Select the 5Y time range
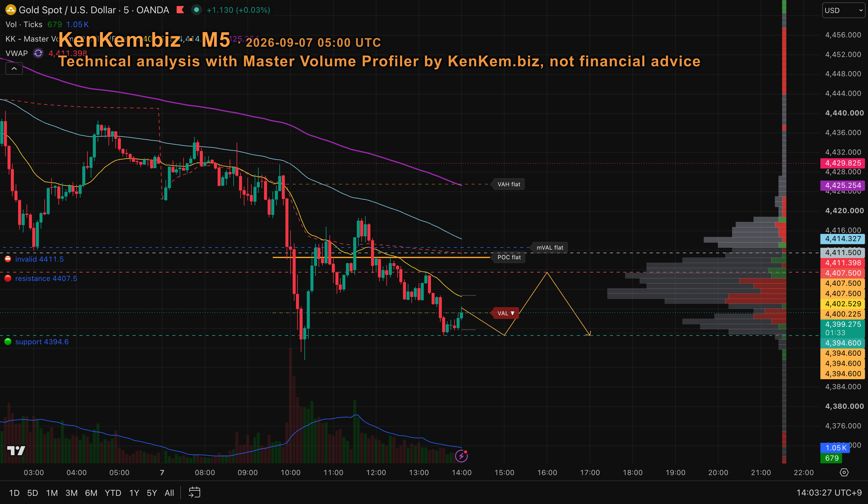 click(152, 493)
